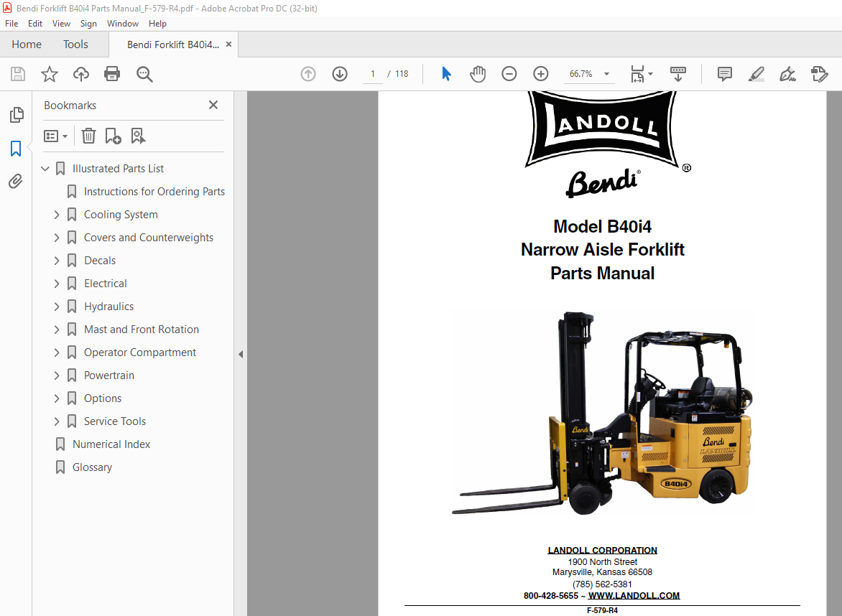Add a new bookmark

(x=113, y=136)
